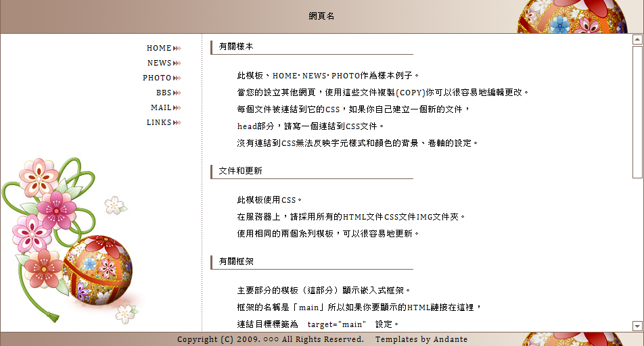Click line starting with 在服務器上

[350, 217]
